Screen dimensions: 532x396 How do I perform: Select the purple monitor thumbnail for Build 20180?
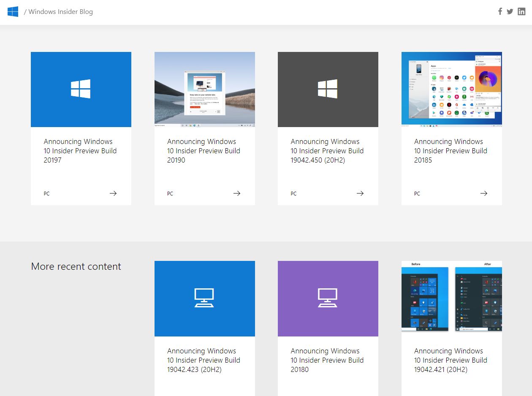click(x=328, y=298)
